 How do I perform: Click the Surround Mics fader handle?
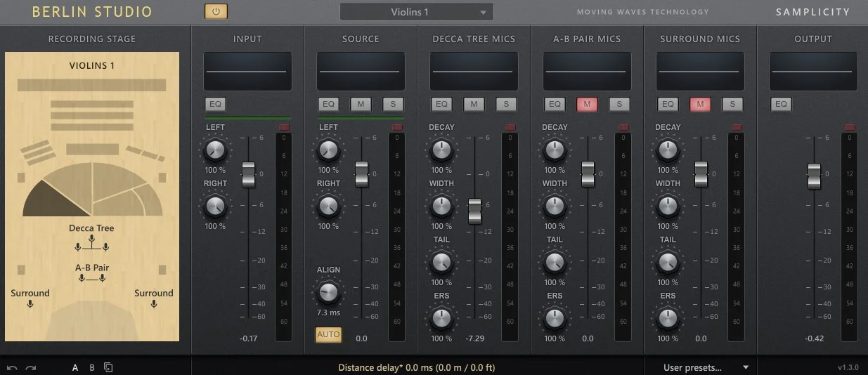pos(701,173)
